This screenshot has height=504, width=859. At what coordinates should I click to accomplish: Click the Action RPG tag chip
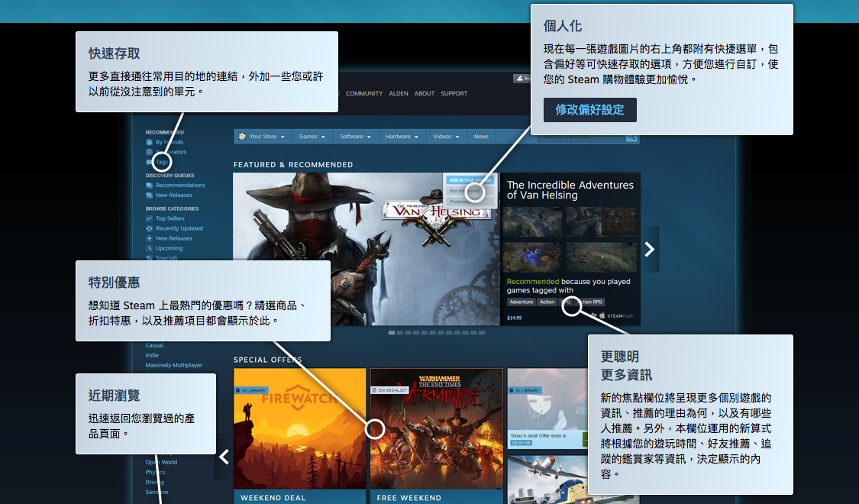(589, 302)
